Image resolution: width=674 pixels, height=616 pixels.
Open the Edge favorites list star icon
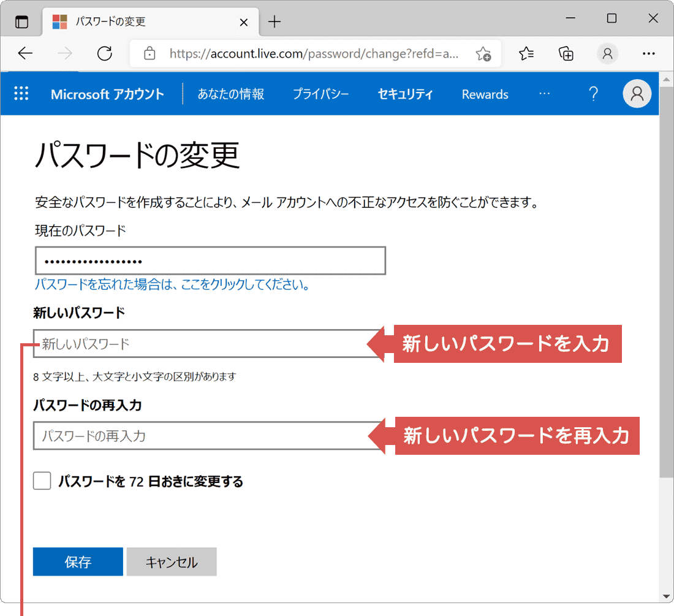[x=526, y=53]
